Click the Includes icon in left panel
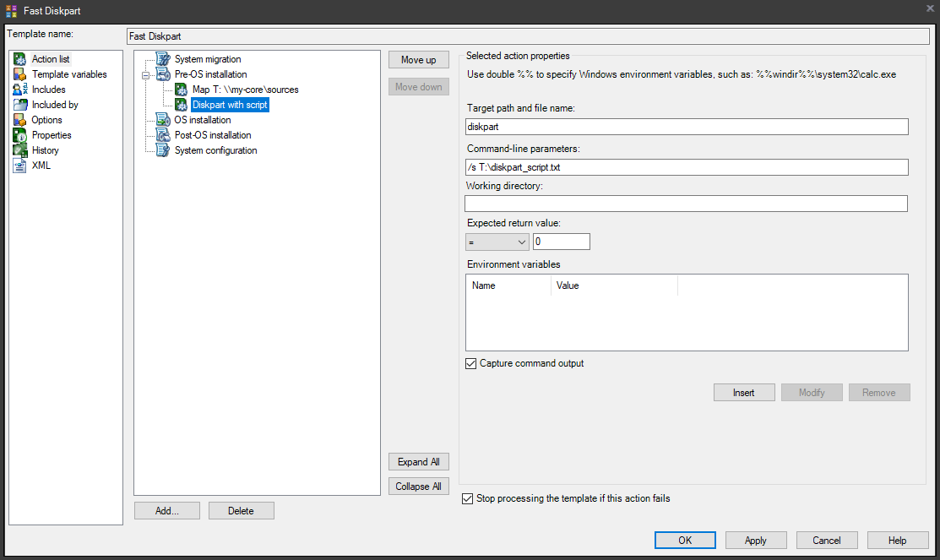This screenshot has width=940, height=560. coord(19,90)
